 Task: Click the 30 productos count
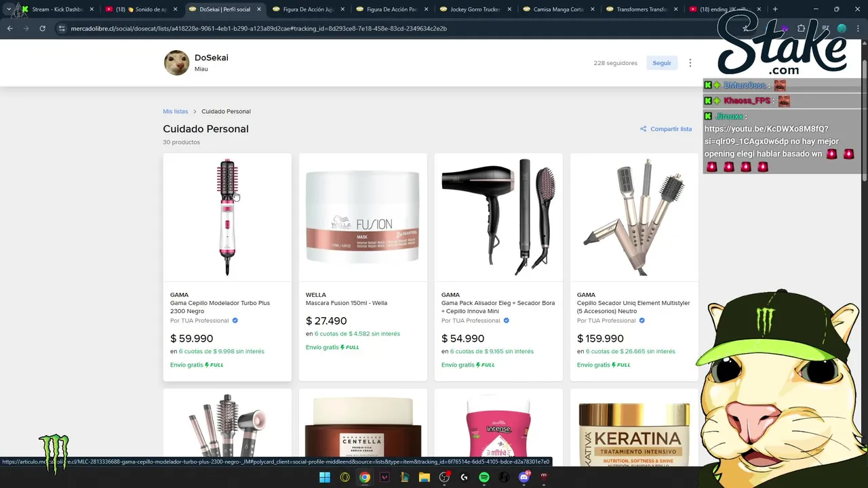[181, 142]
